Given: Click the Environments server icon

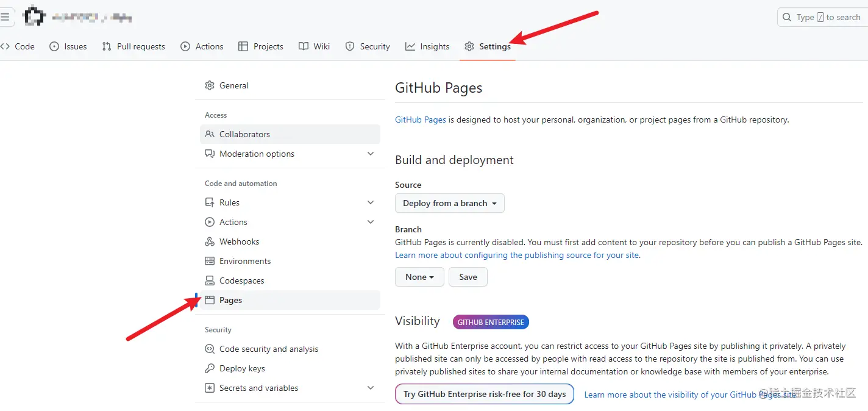Looking at the screenshot, I should [x=210, y=261].
